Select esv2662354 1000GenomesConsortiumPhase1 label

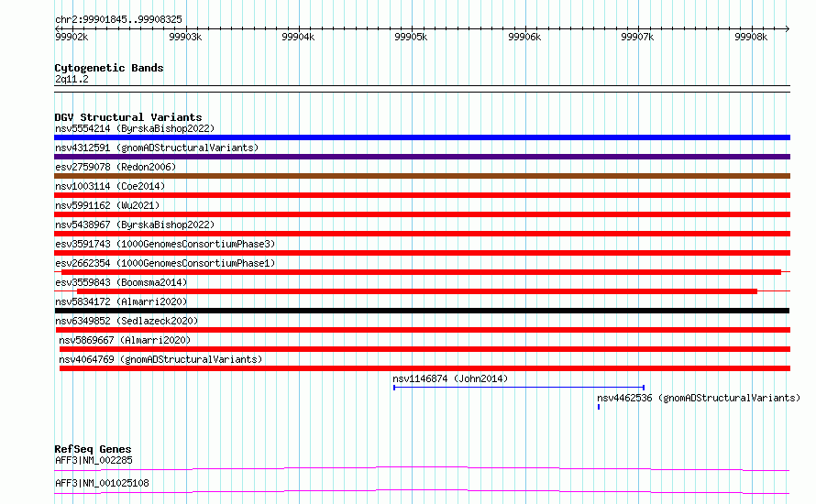[165, 263]
